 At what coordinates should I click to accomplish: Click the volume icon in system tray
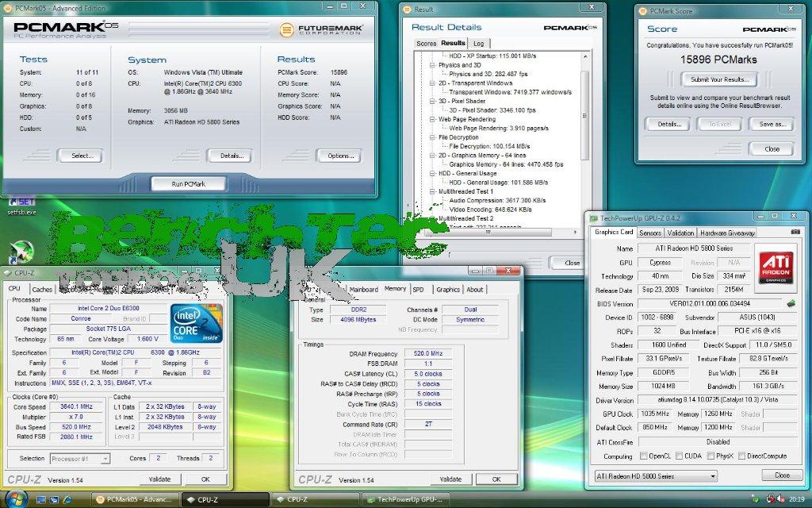point(780,499)
